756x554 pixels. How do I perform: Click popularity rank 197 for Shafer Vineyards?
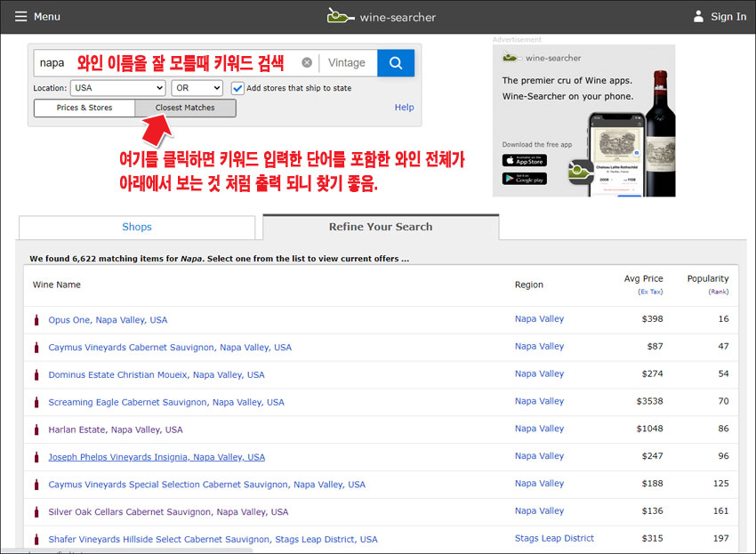(721, 539)
